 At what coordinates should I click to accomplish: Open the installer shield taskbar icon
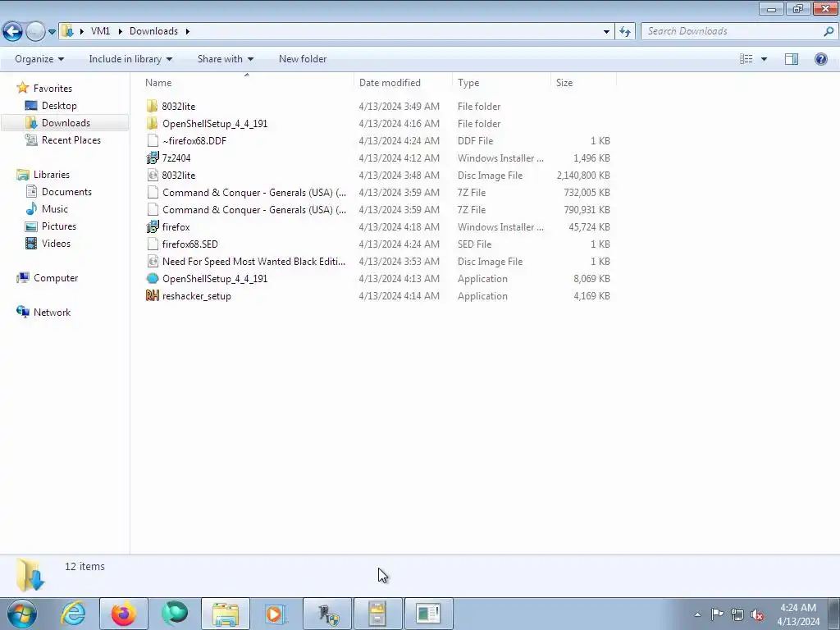[327, 614]
